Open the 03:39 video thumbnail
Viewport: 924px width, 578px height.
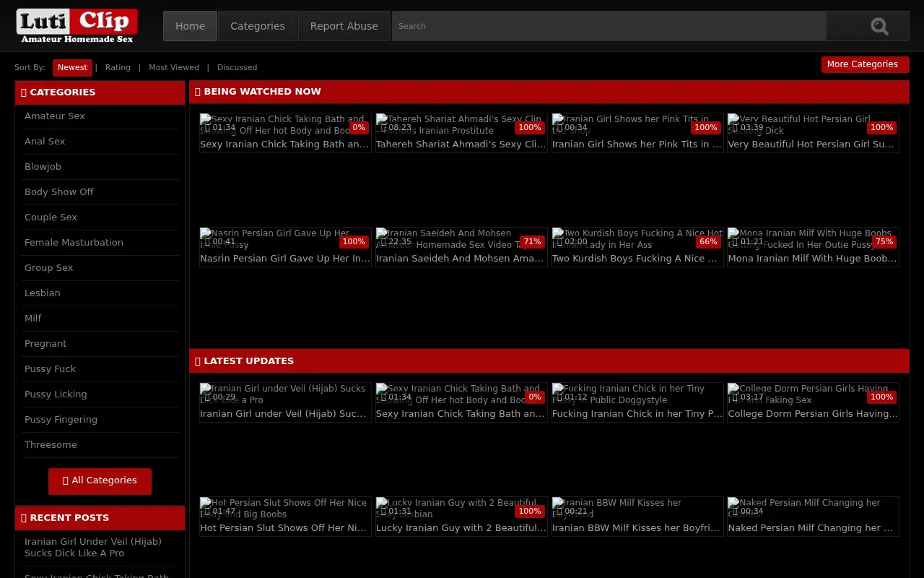[x=813, y=133]
